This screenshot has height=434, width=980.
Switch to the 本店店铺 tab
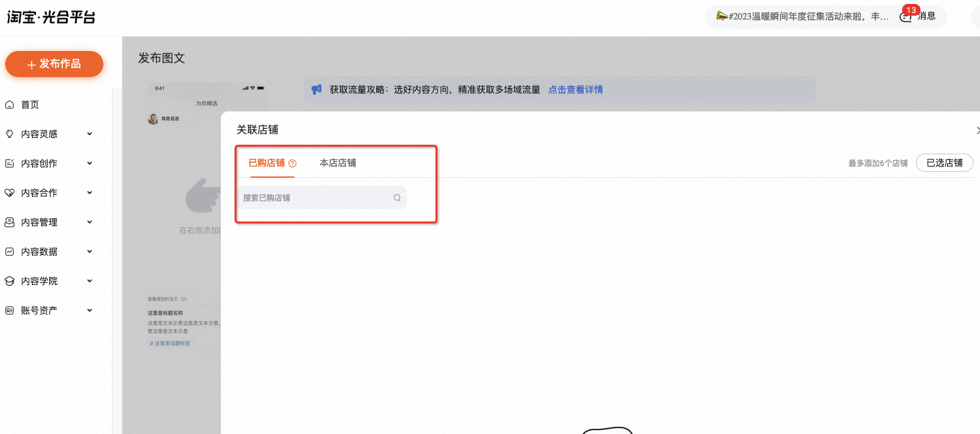tap(338, 163)
